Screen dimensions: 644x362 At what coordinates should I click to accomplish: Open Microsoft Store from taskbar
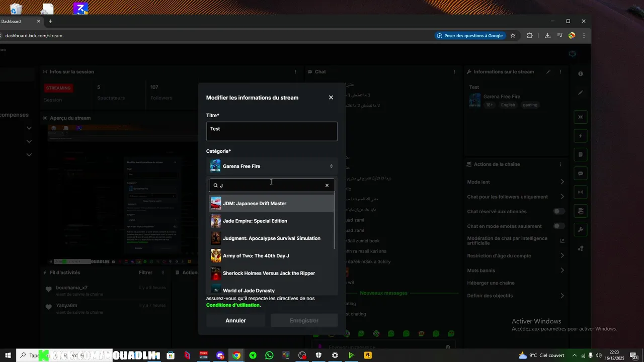(171, 355)
